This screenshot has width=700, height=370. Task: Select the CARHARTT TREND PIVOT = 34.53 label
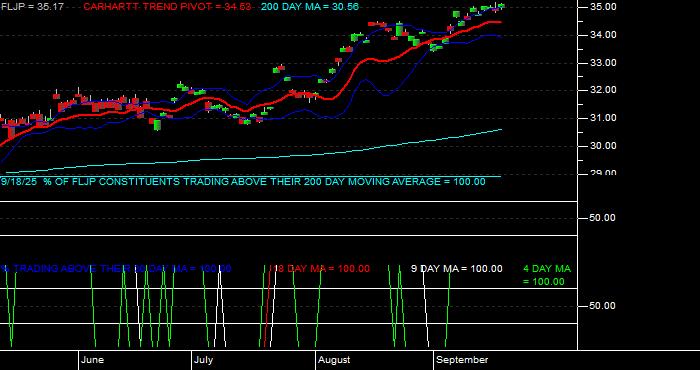[167, 7]
